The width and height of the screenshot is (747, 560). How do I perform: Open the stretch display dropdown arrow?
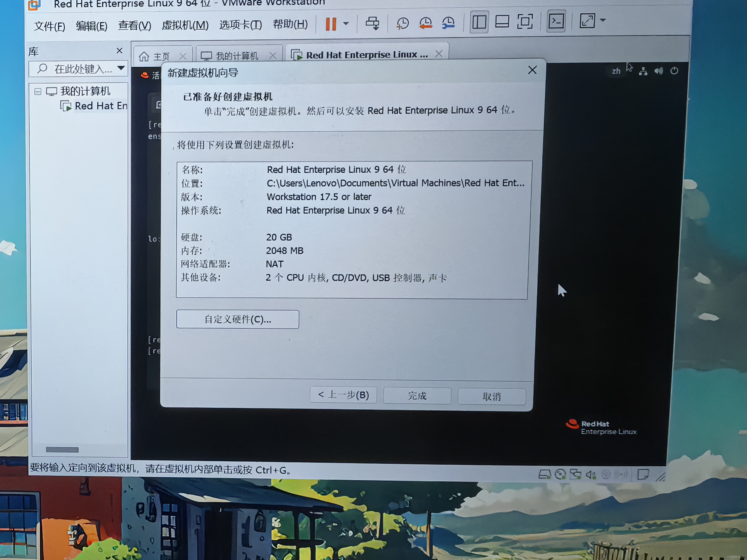[603, 20]
